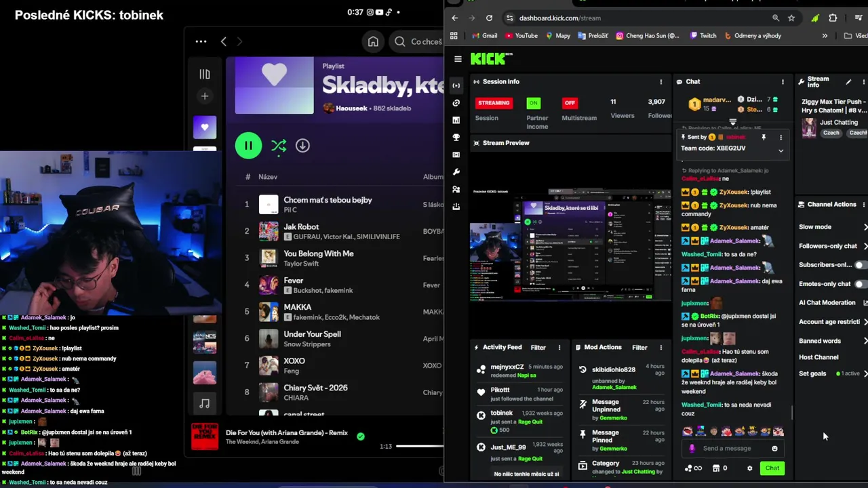Screen dimensions: 868x488
Task: Open Your Library icon in Spotify sidebar
Action: (x=205, y=75)
